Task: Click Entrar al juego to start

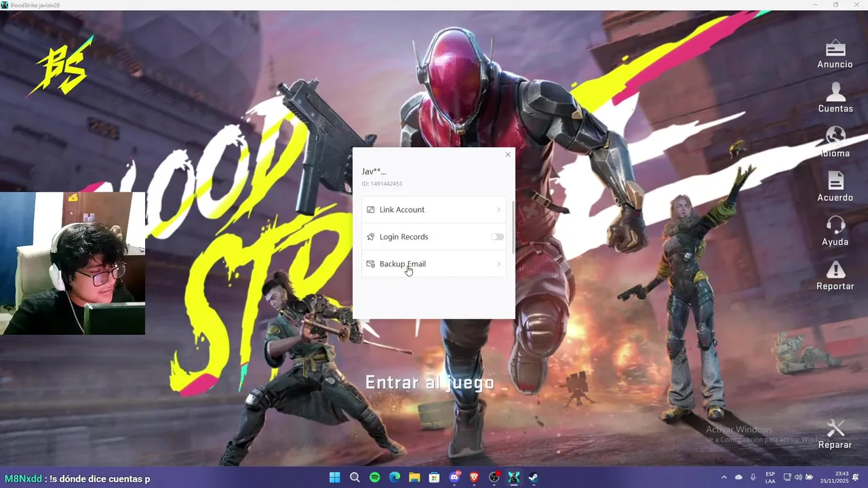Action: click(x=430, y=383)
